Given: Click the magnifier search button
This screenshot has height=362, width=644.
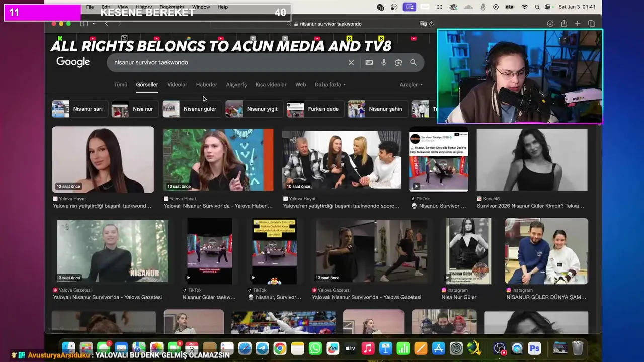Looking at the screenshot, I should pyautogui.click(x=413, y=63).
